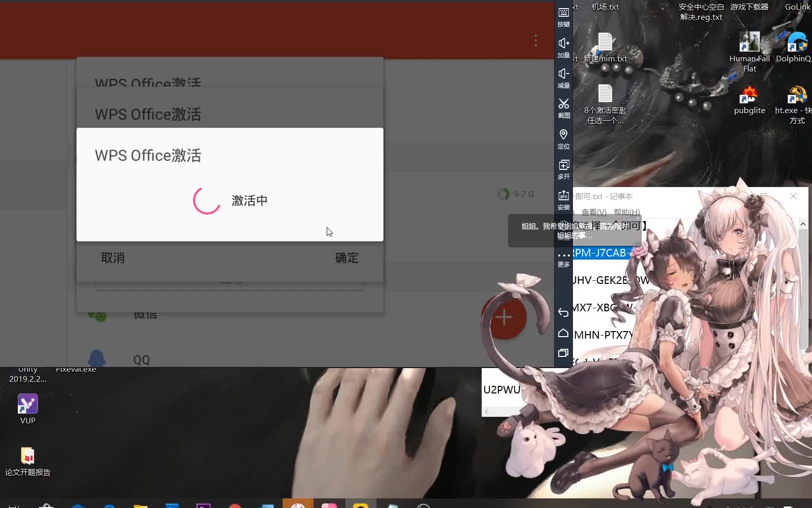Select the DolphinQ desktop shortcut
This screenshot has height=508, width=812.
coord(795,47)
